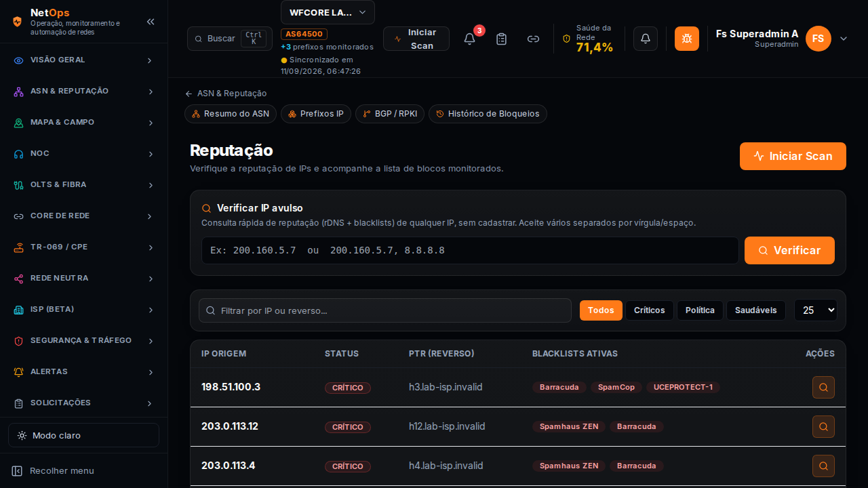Screen dimensions: 868x488
Task: Filter list by Política
Action: [x=700, y=310]
